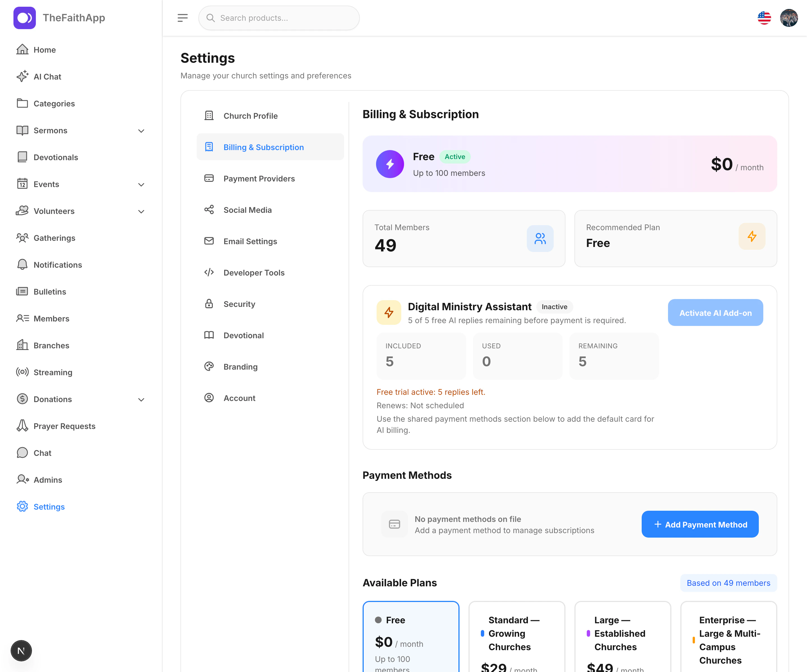Screen dimensions: 807x672
Task: Open Members list icon
Action: click(x=22, y=318)
